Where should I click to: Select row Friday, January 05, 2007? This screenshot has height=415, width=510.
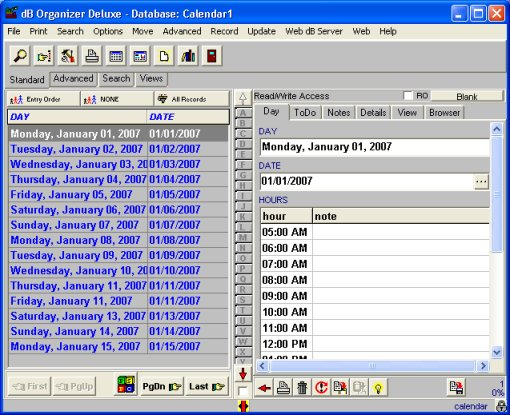pyautogui.click(x=119, y=194)
